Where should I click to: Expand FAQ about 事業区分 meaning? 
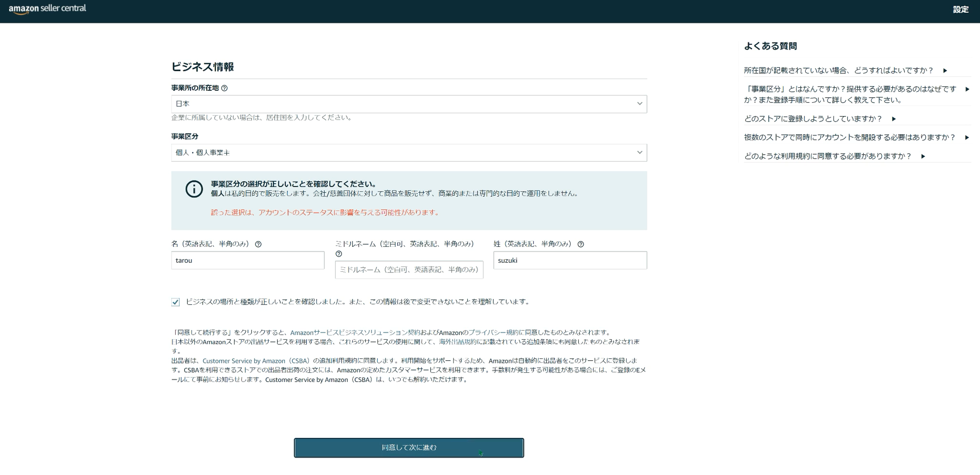click(x=856, y=94)
